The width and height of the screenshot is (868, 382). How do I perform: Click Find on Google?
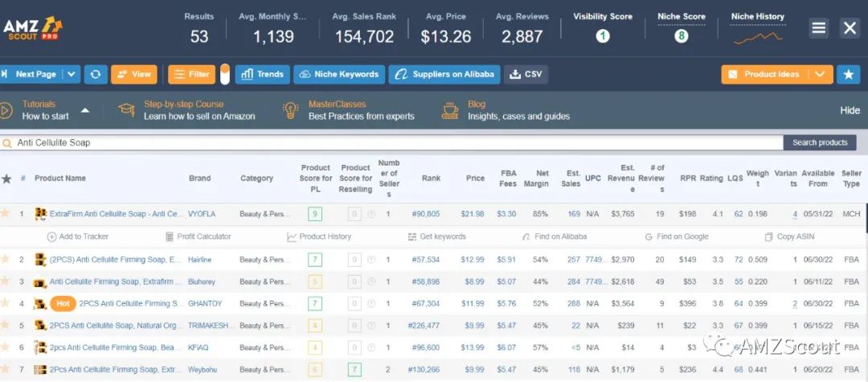tap(677, 236)
